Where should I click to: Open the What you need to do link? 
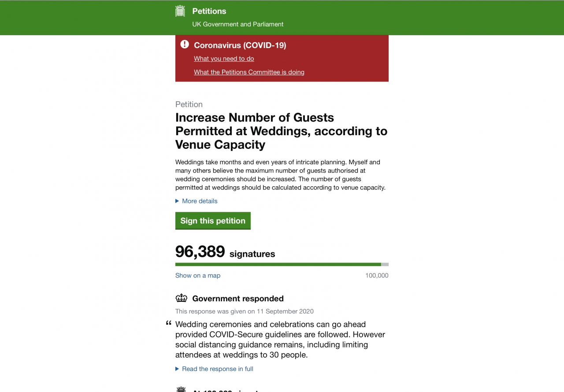224,58
